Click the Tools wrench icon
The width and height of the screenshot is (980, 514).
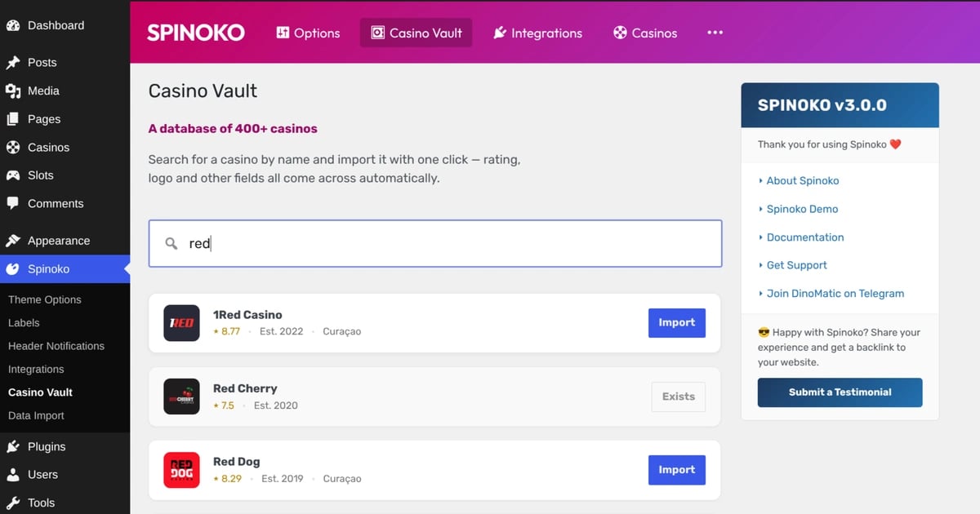(13, 503)
